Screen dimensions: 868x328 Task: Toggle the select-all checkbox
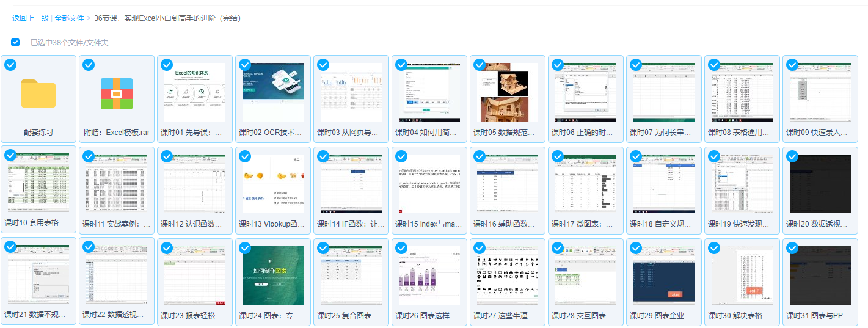click(15, 42)
